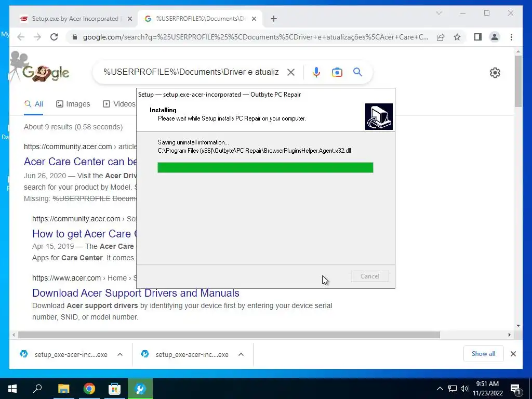
Task: Select the Images results tab
Action: click(x=73, y=104)
